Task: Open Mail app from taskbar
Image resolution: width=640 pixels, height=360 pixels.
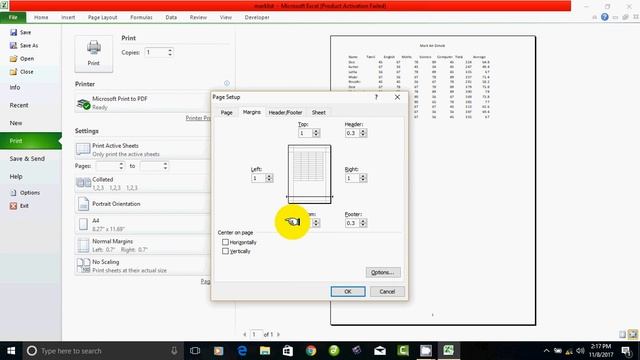Action: coord(380,351)
